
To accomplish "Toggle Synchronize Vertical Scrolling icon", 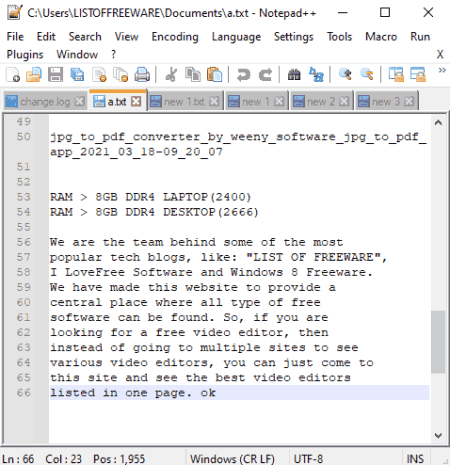I will [396, 74].
